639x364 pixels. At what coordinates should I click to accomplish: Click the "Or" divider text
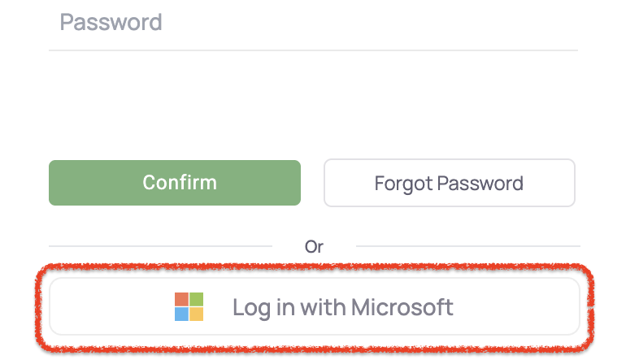(314, 246)
